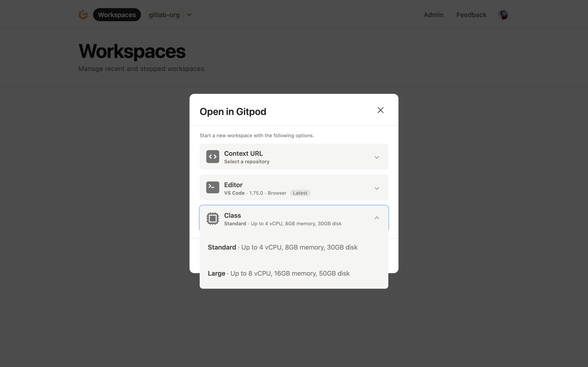This screenshot has width=588, height=367.
Task: Select the Large workspace class
Action: tap(278, 273)
